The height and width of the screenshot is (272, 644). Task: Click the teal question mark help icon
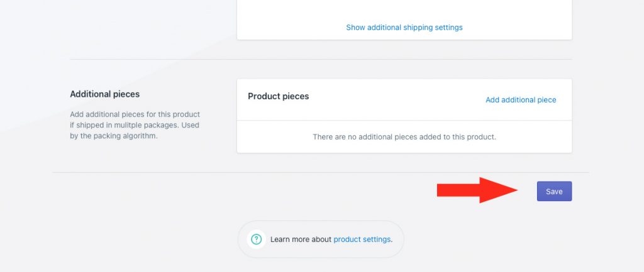(257, 239)
